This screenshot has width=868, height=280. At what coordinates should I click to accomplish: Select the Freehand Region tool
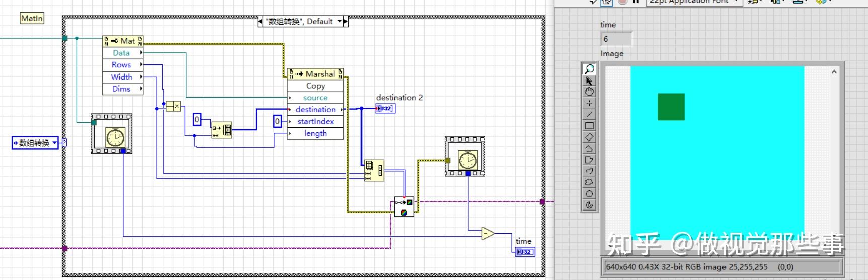(589, 182)
